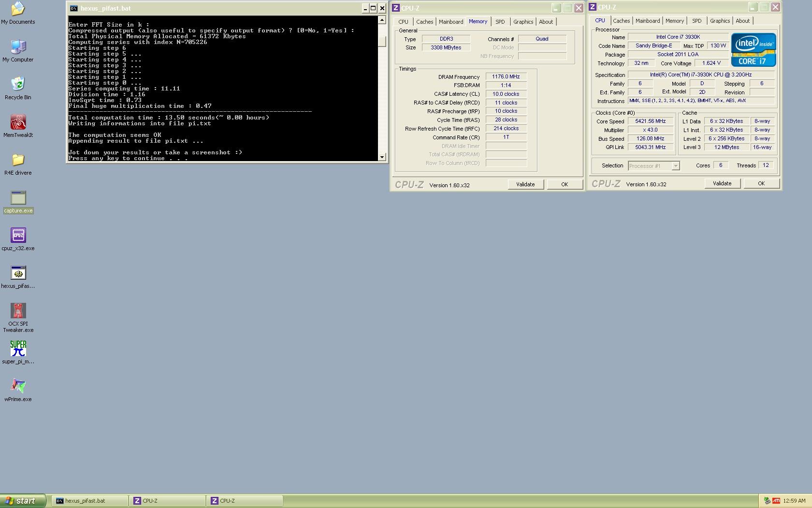Click Intel Core i7 logo badge
The width and height of the screenshot is (812, 508).
pos(754,50)
